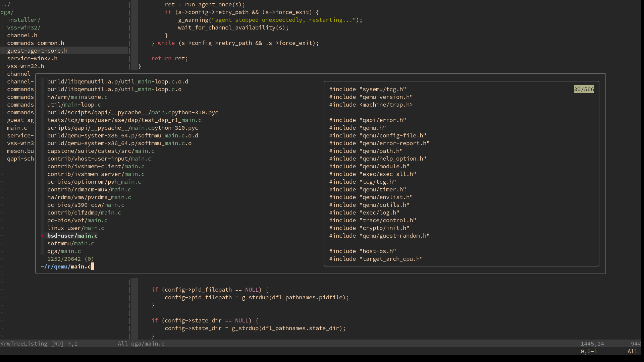The width and height of the screenshot is (644, 362).
Task: Select qga/main.c search result
Action: pyautogui.click(x=64, y=251)
